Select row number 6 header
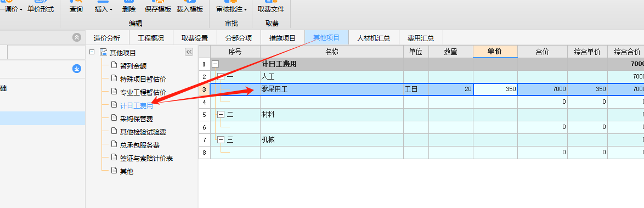 click(204, 127)
